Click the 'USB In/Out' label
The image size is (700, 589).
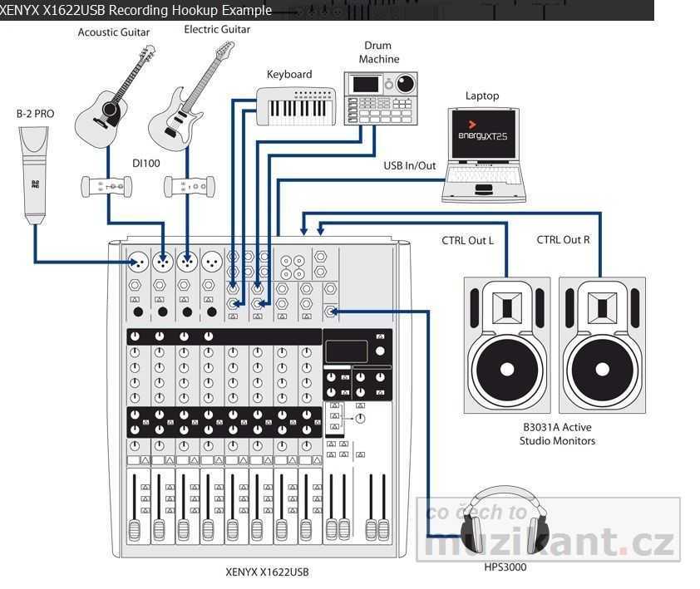pos(409,165)
